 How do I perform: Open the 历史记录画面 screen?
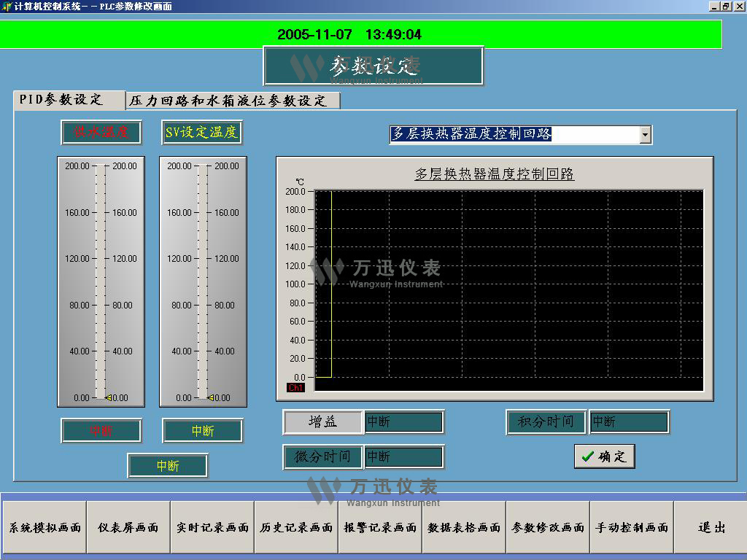point(295,527)
